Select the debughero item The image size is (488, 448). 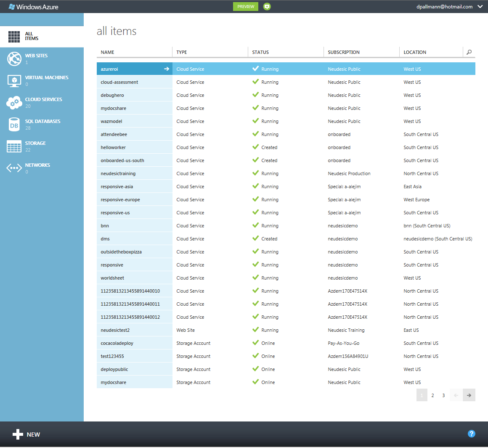coord(112,95)
